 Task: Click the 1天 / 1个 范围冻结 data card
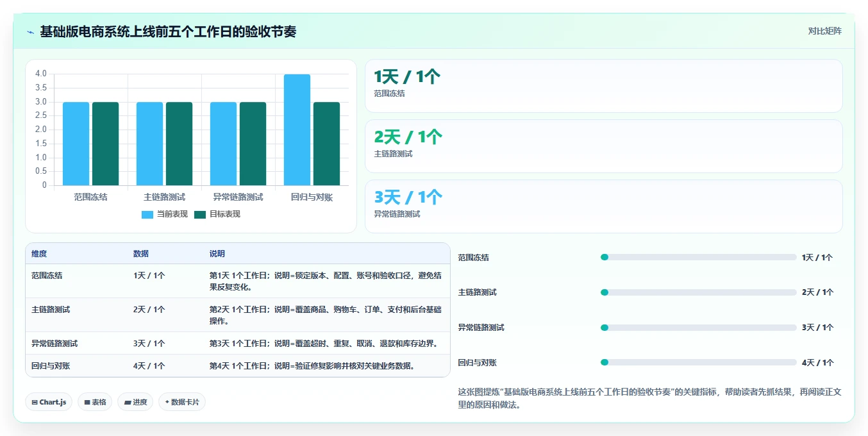coord(603,86)
